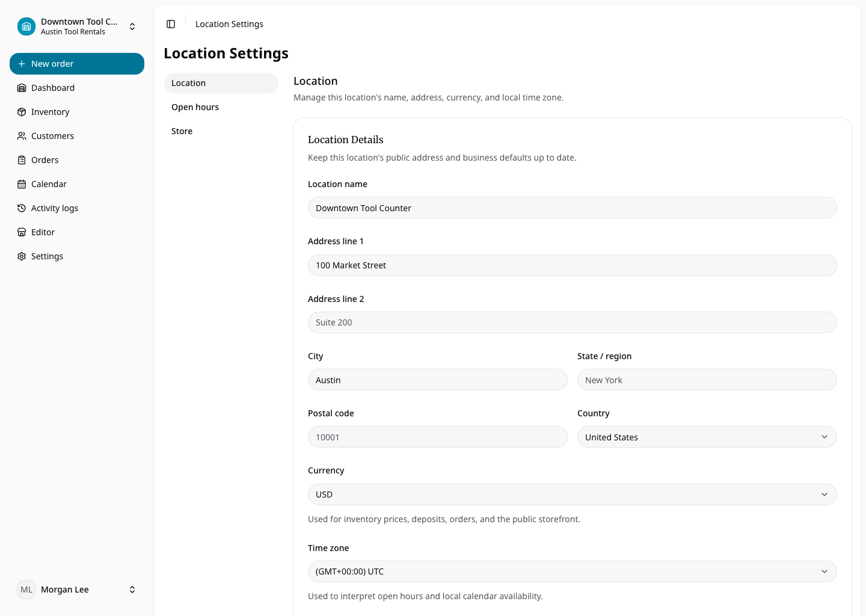Open the Editor storefront icon
Viewport: 866px width, 616px height.
22,232
